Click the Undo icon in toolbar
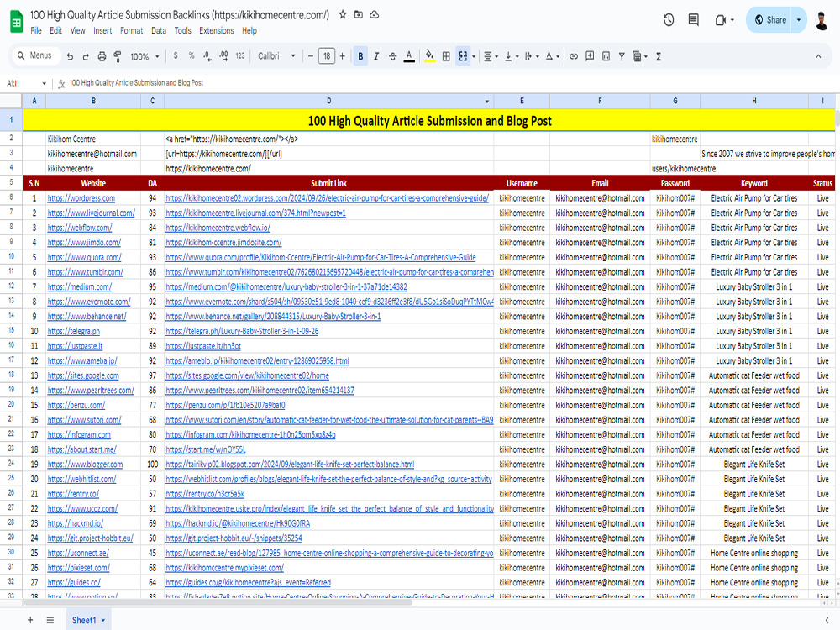 (70, 56)
